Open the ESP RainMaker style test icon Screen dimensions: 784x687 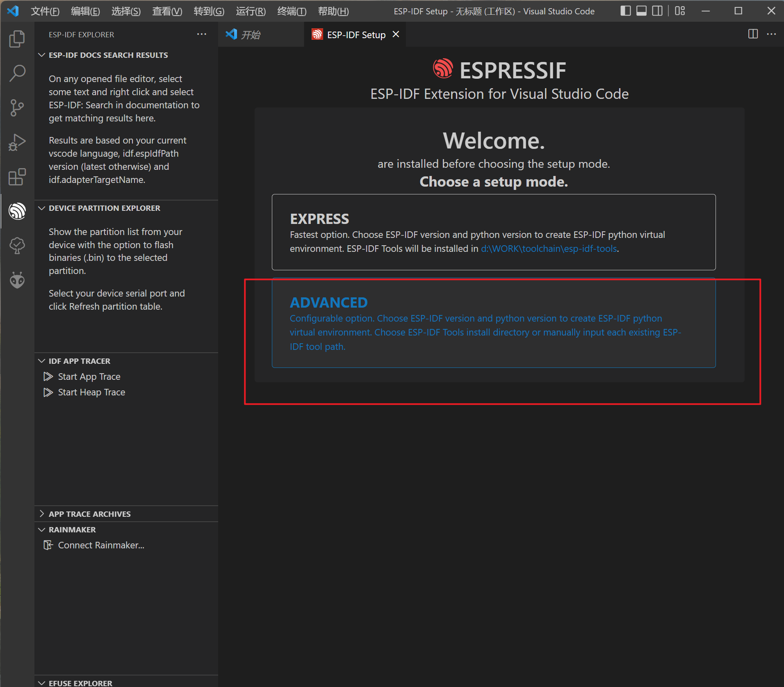coord(17,246)
